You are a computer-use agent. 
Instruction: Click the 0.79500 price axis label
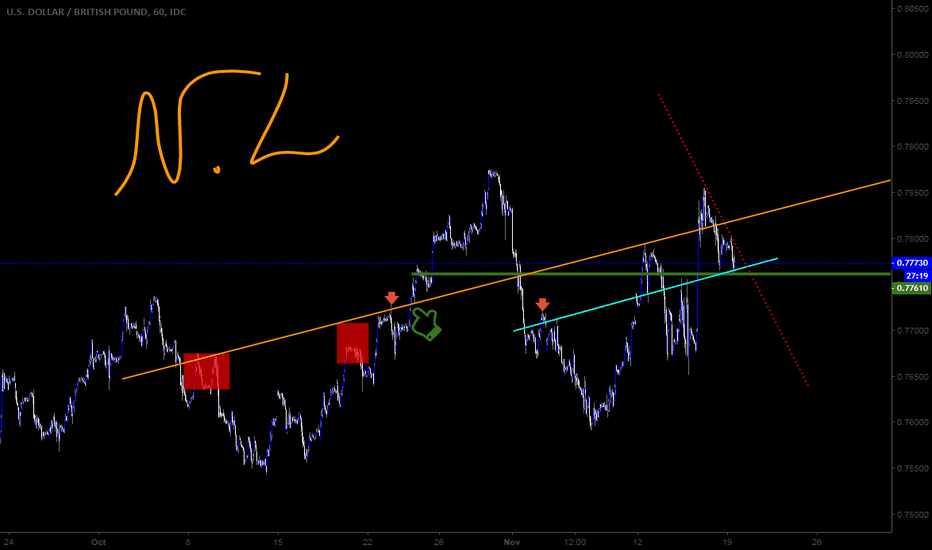(912, 101)
